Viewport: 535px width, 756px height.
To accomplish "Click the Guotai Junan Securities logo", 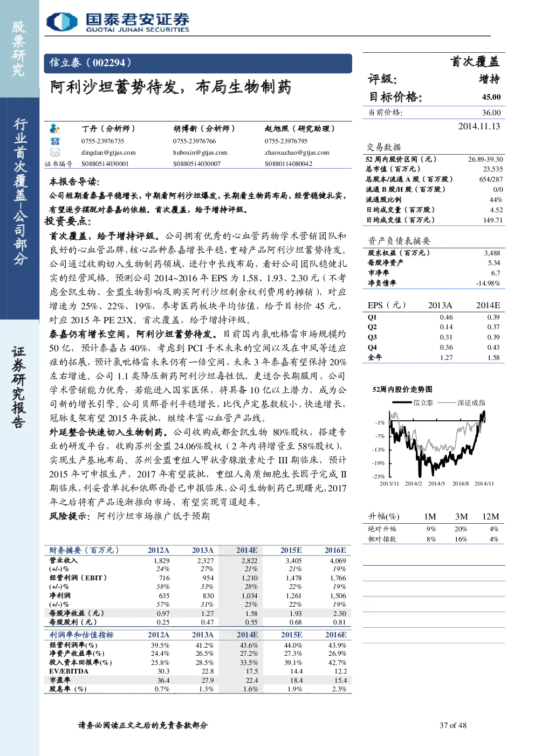I will (x=118, y=22).
